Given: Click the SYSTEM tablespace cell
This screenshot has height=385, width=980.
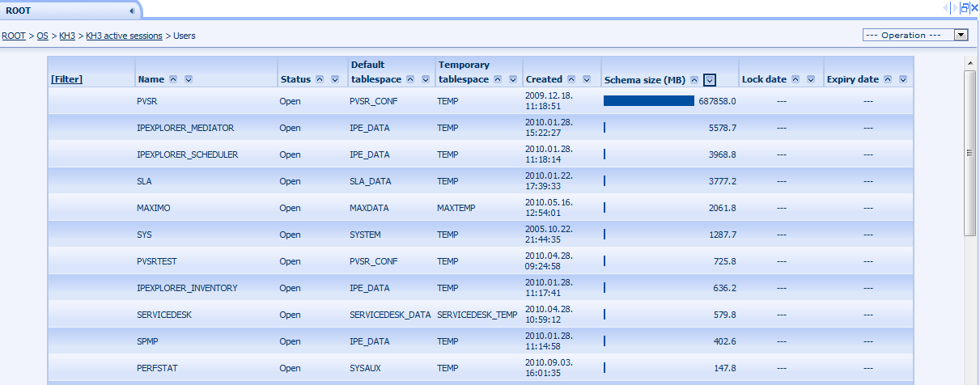Looking at the screenshot, I should [x=365, y=235].
